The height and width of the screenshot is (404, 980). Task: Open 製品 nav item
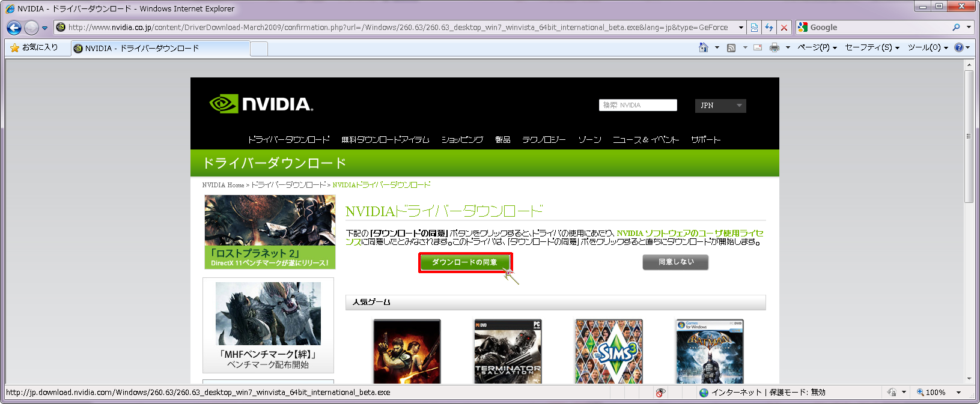(x=503, y=139)
